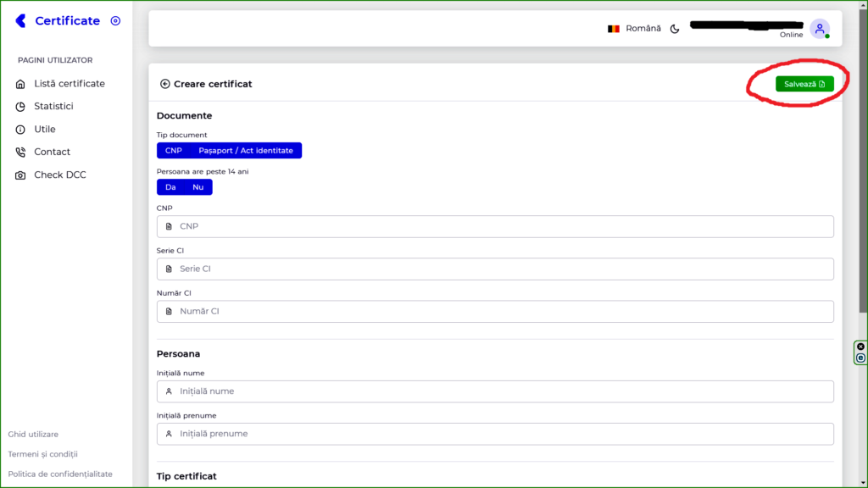
Task: Close the floating widget with X icon
Action: tap(860, 347)
